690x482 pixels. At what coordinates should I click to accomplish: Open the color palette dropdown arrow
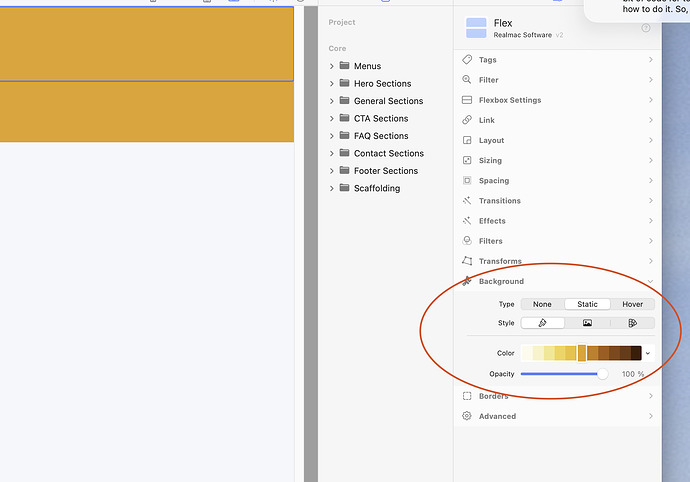coord(648,353)
